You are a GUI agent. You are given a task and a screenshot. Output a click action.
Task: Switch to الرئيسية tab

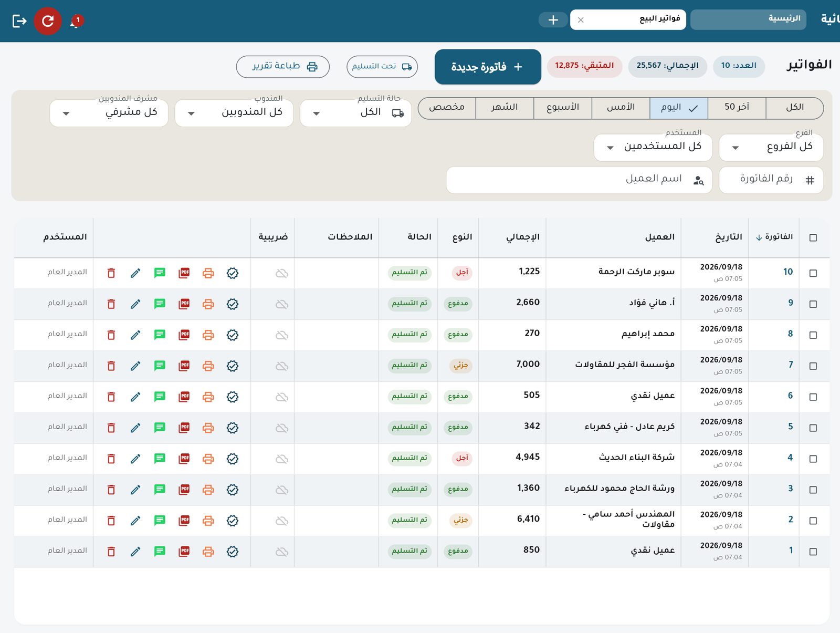748,19
